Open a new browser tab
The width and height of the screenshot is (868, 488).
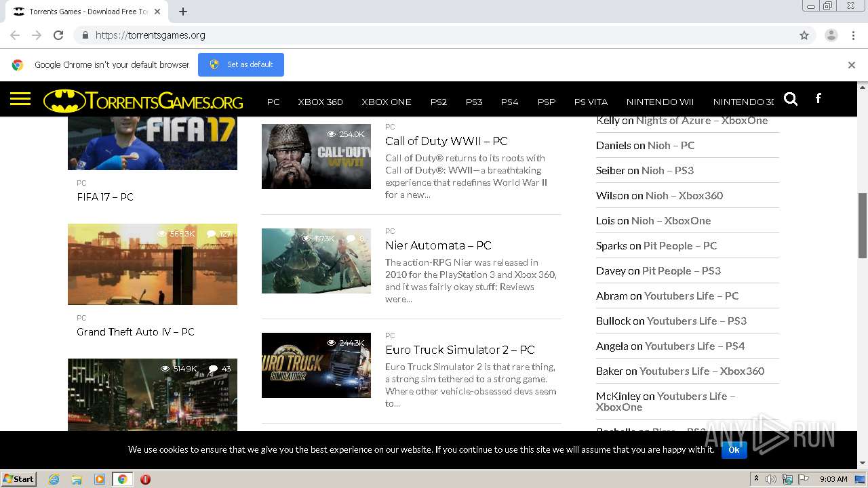183,12
